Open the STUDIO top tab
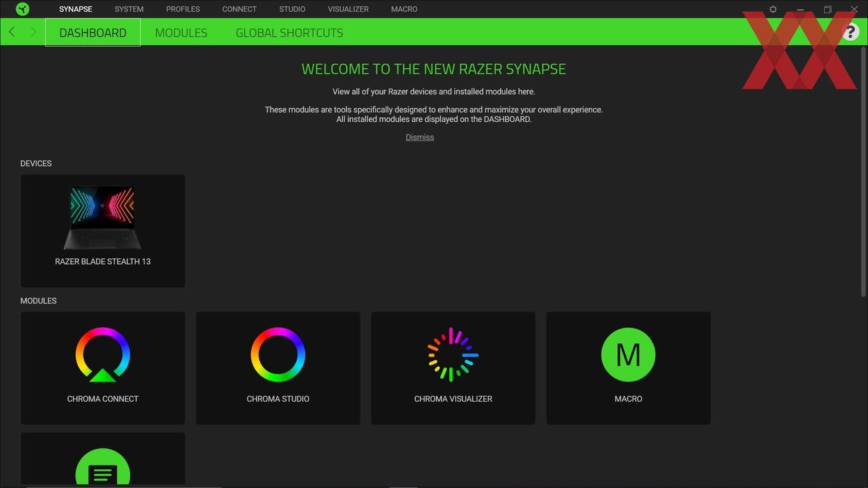This screenshot has width=868, height=488. coord(292,9)
